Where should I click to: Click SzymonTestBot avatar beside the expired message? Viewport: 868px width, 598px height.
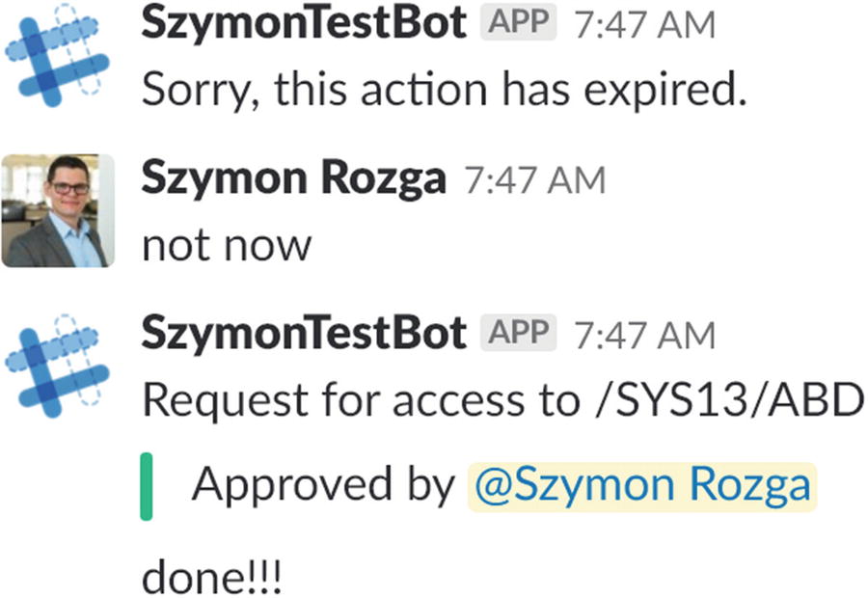[x=58, y=56]
